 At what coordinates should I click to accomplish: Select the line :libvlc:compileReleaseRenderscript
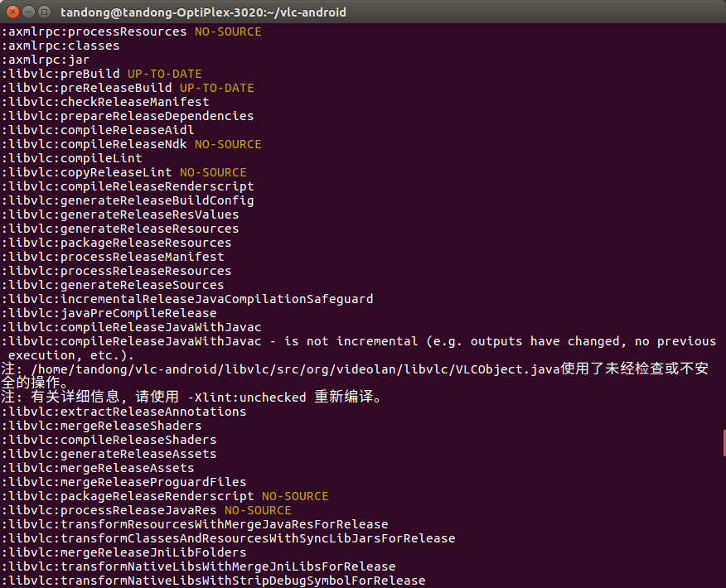coord(128,186)
